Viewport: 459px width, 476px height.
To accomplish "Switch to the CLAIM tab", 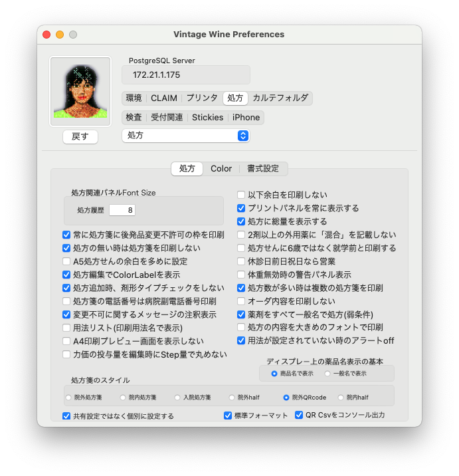I will pos(164,98).
